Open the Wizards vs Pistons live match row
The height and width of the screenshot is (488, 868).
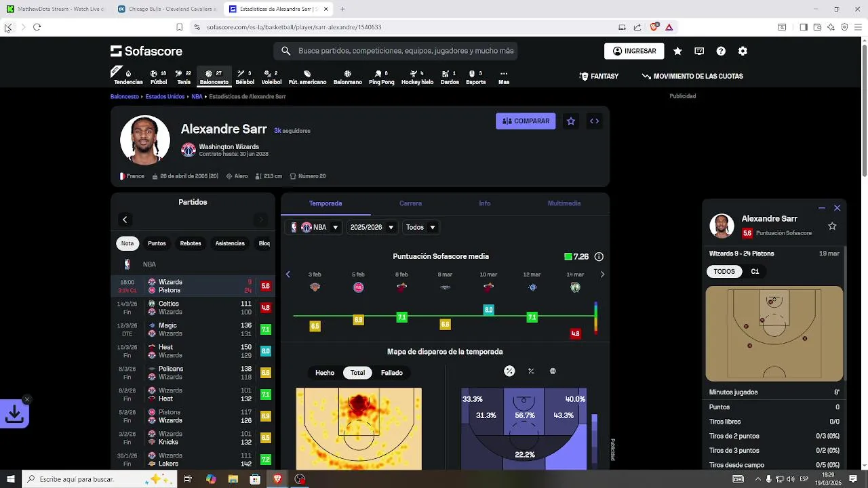point(193,286)
